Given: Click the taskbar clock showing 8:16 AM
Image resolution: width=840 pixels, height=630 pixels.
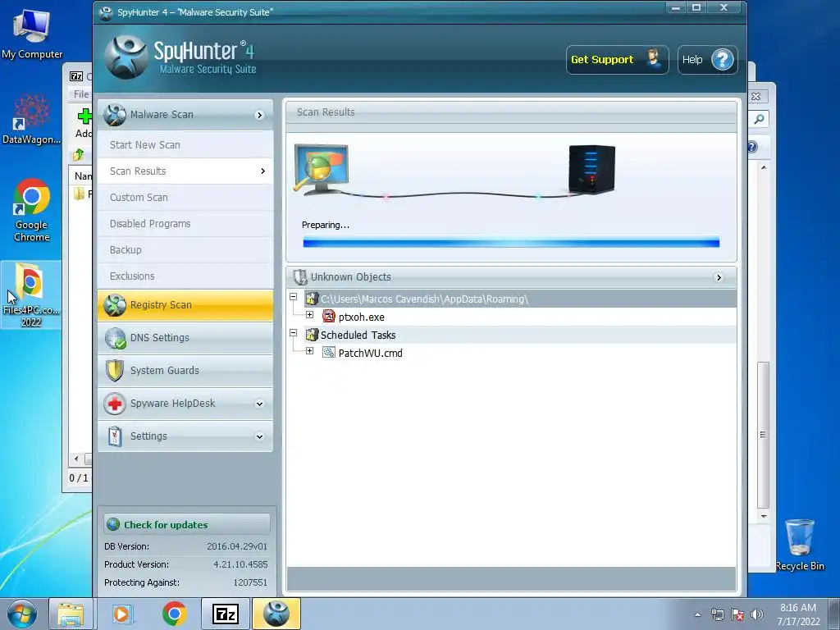Looking at the screenshot, I should point(798,614).
